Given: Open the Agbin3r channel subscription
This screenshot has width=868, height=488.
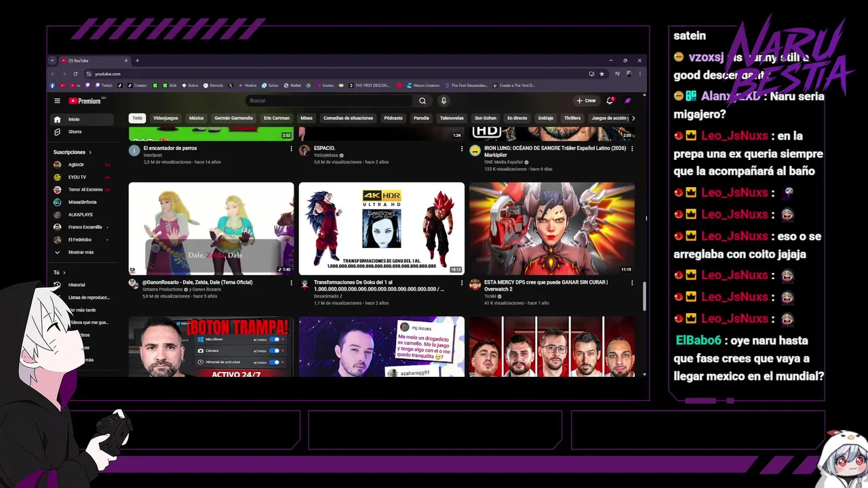Looking at the screenshot, I should 83,165.
